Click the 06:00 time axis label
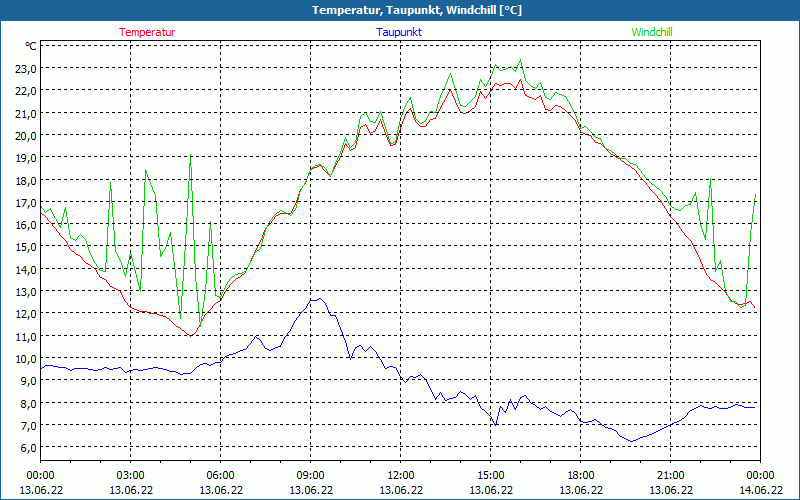The image size is (800, 500). [x=220, y=476]
